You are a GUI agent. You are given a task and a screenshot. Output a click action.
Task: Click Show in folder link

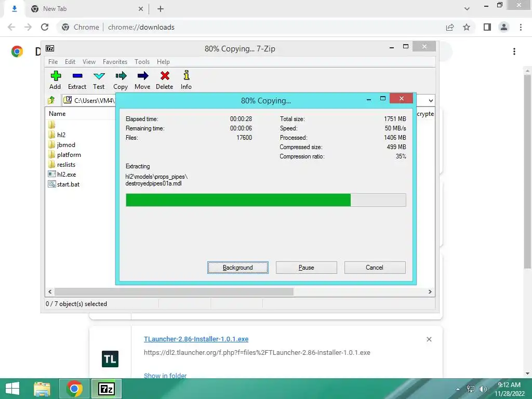point(165,376)
